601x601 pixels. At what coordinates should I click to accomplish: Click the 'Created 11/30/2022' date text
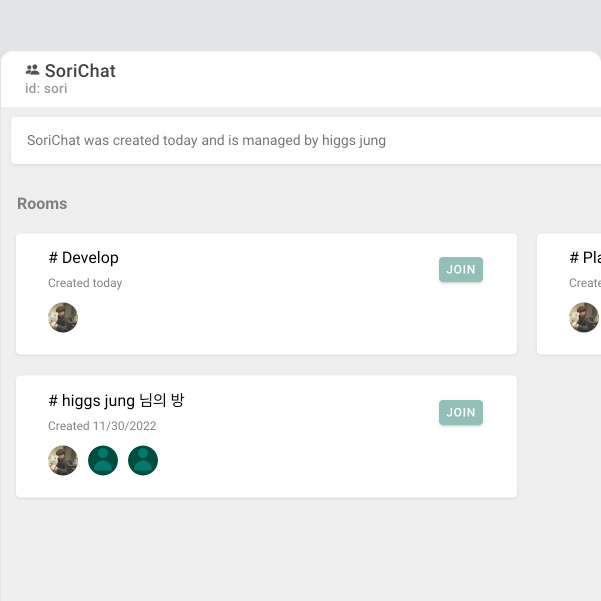pos(102,426)
